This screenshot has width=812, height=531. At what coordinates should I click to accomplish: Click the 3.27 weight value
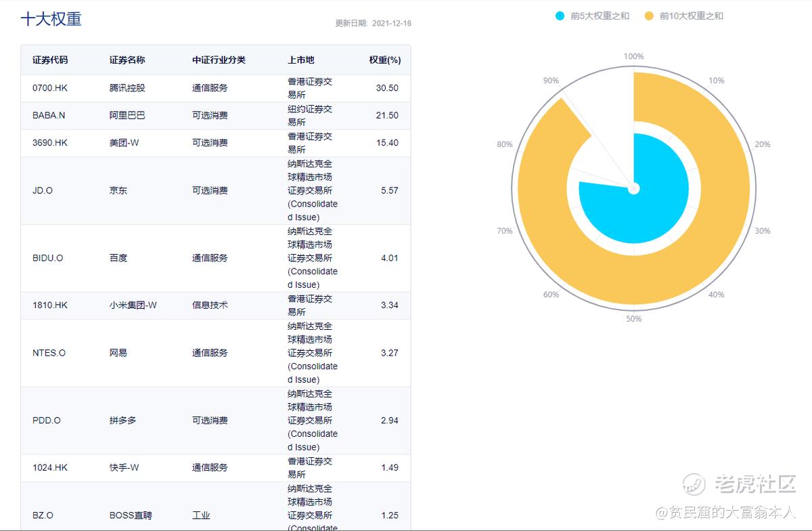[x=390, y=353]
